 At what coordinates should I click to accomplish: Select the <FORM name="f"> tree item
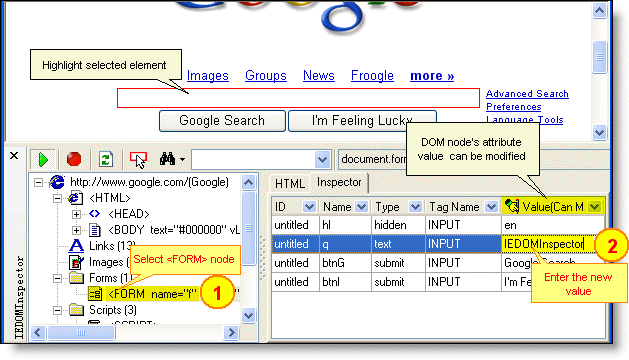pyautogui.click(x=152, y=294)
